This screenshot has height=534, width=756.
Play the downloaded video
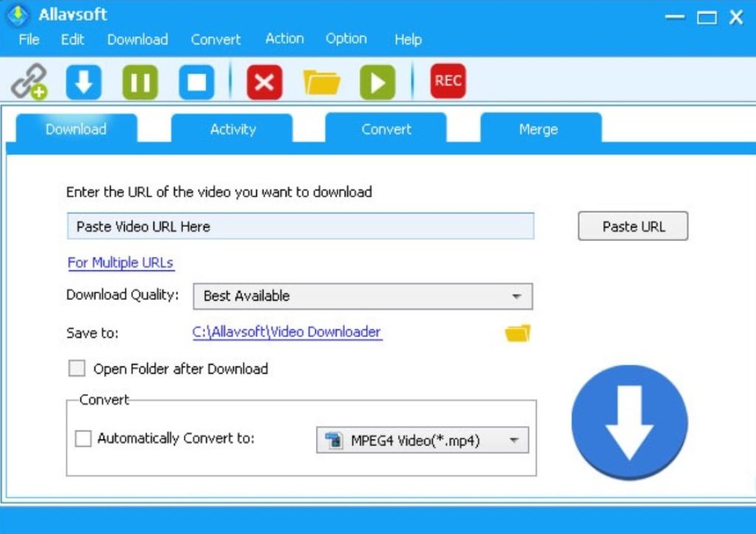point(377,81)
